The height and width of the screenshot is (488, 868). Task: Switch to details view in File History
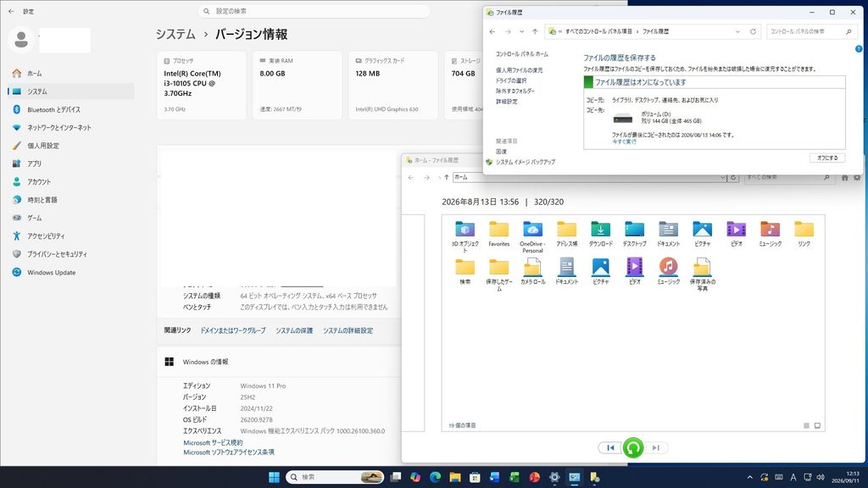[x=807, y=425]
